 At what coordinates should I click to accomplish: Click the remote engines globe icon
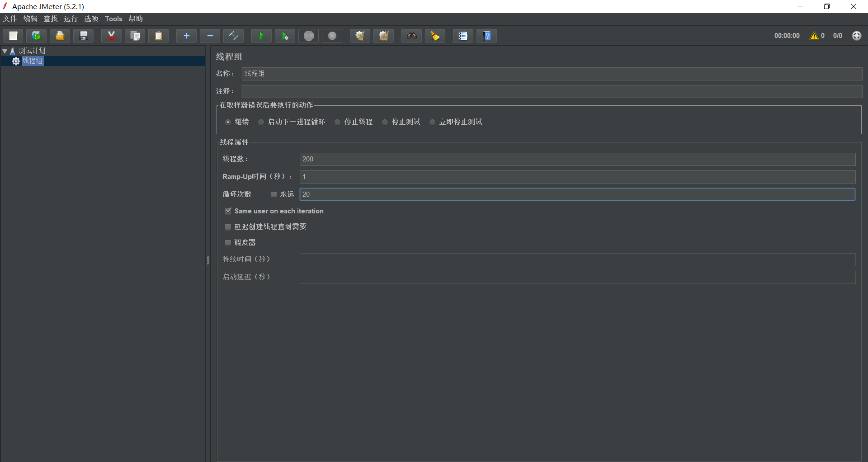pyautogui.click(x=857, y=36)
